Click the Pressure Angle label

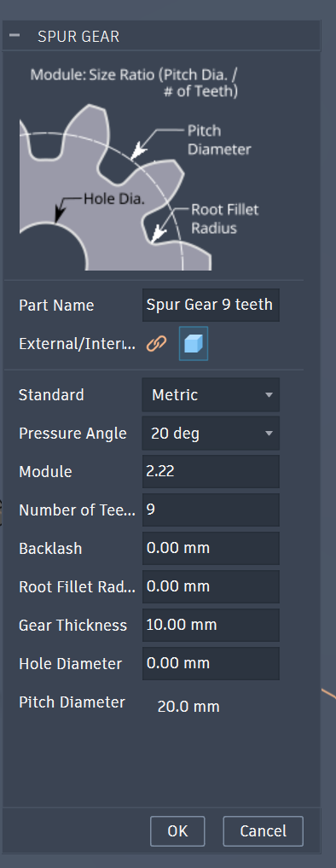coord(72,434)
